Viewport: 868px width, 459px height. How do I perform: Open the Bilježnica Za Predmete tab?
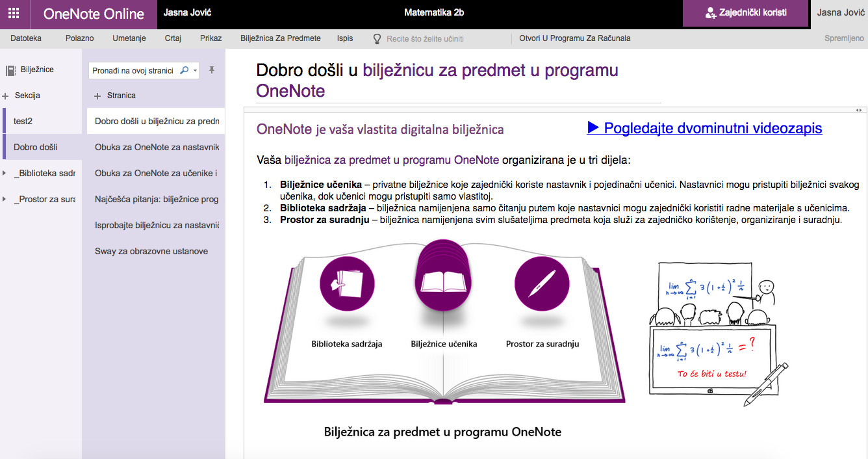coord(280,38)
